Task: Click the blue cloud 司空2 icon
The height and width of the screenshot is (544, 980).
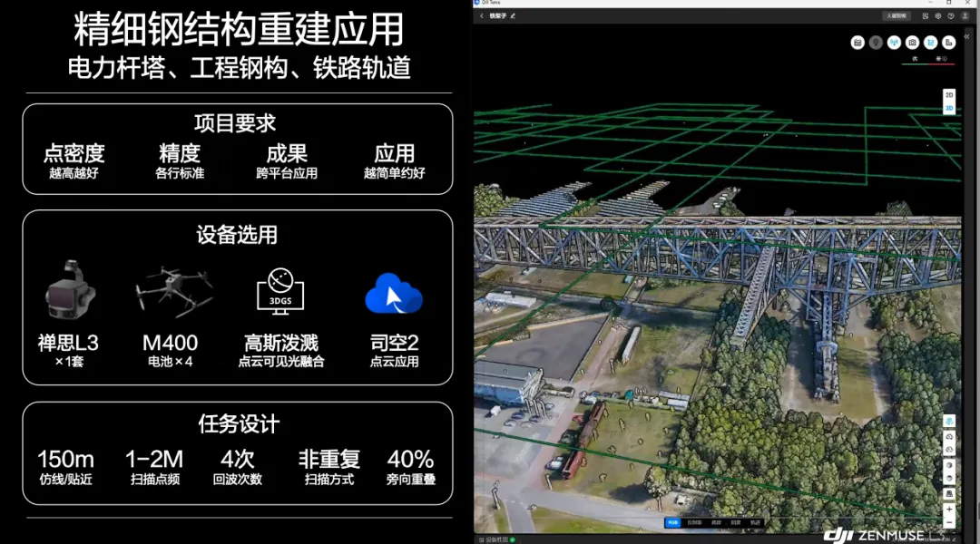Action: 394,293
